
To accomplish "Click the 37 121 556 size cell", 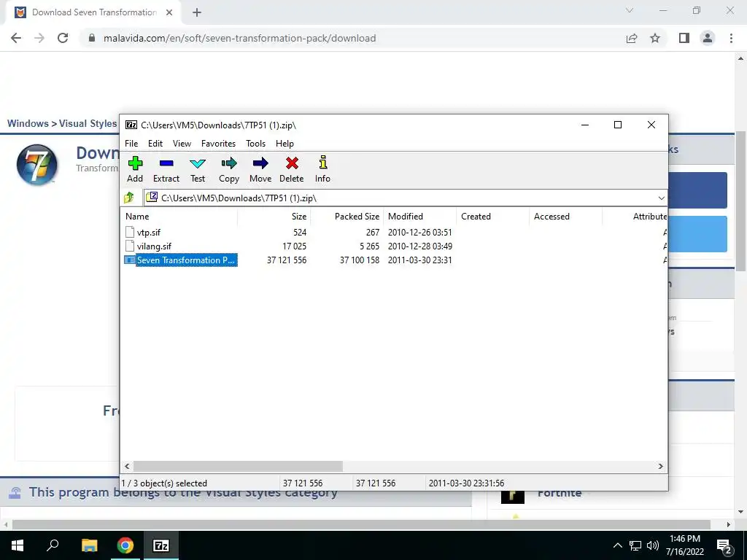I will tap(287, 260).
